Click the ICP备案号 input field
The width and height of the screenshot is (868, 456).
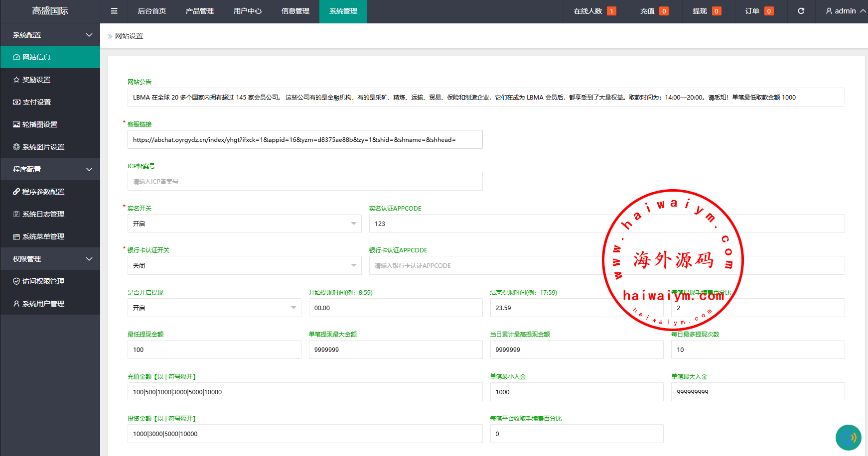pos(304,181)
